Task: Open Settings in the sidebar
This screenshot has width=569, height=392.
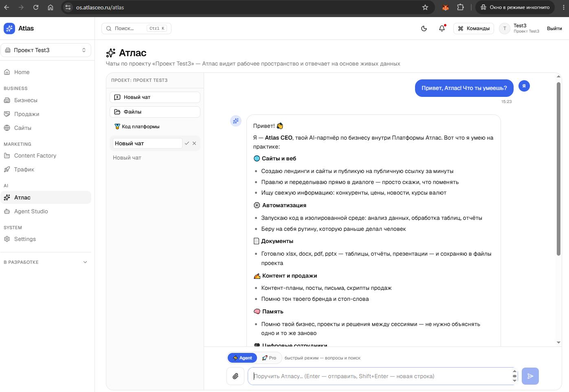Action: point(46,239)
